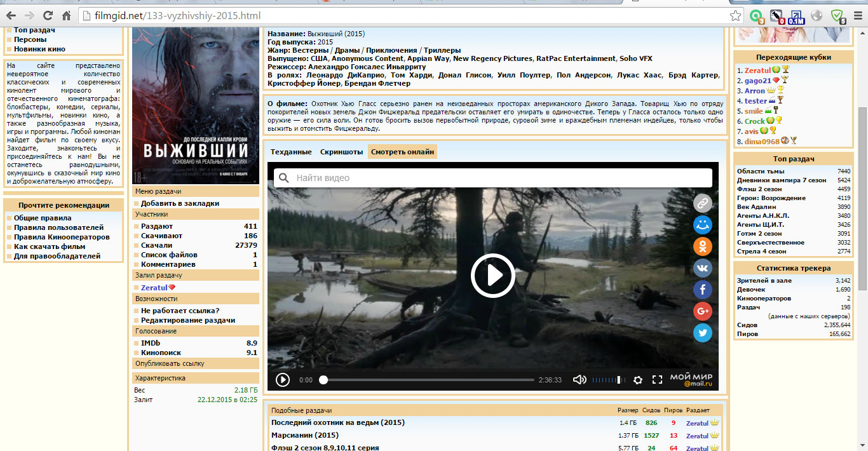This screenshot has height=451, width=868.
Task: Copy the video link via chain icon
Action: point(702,203)
